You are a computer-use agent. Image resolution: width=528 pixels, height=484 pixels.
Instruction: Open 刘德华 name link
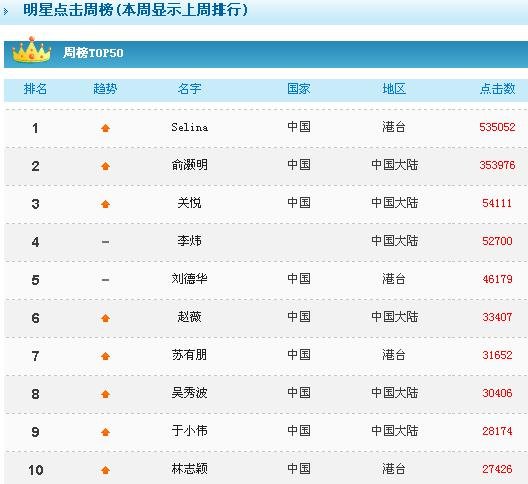[x=190, y=279]
